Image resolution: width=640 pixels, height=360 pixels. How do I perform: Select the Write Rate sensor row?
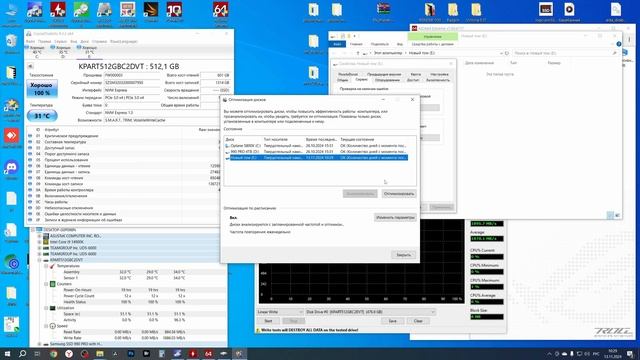coord(128,338)
